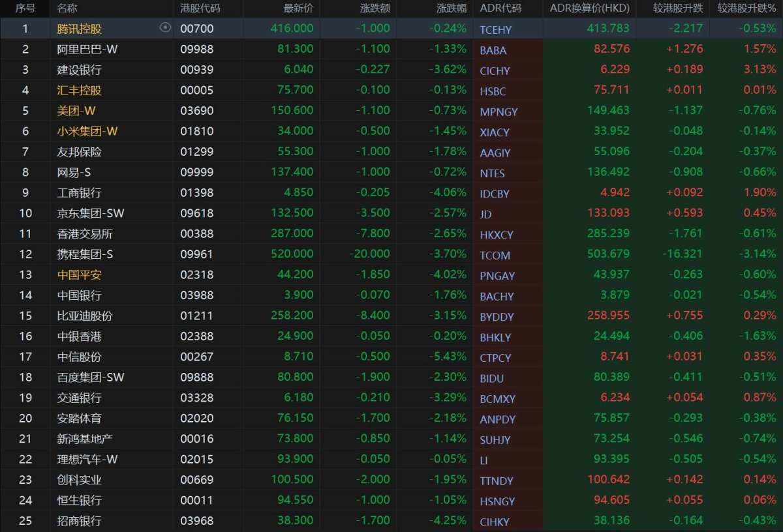
Task: Select 携程集团-S stock name
Action: [x=85, y=254]
